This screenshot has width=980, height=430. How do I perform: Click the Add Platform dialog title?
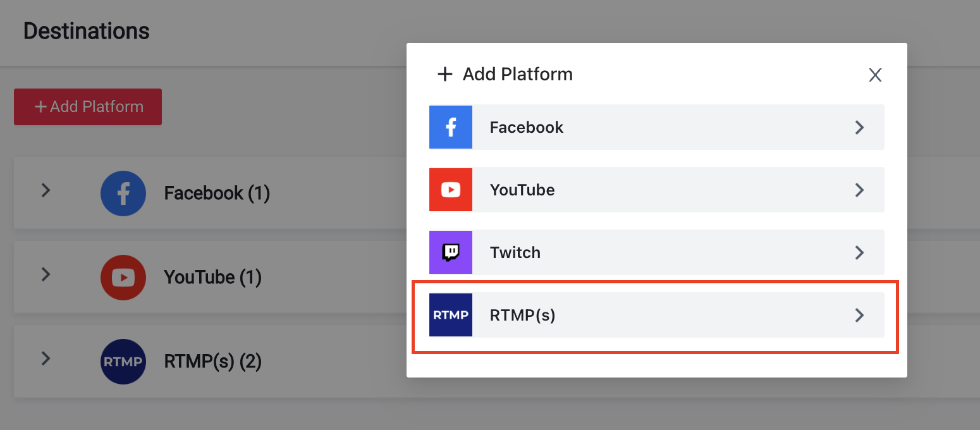(518, 74)
